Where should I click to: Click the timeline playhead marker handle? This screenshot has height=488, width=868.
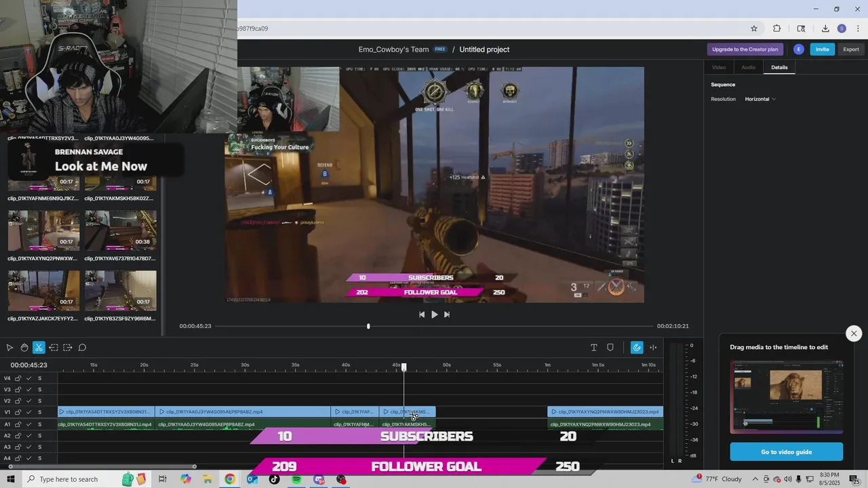pyautogui.click(x=403, y=367)
